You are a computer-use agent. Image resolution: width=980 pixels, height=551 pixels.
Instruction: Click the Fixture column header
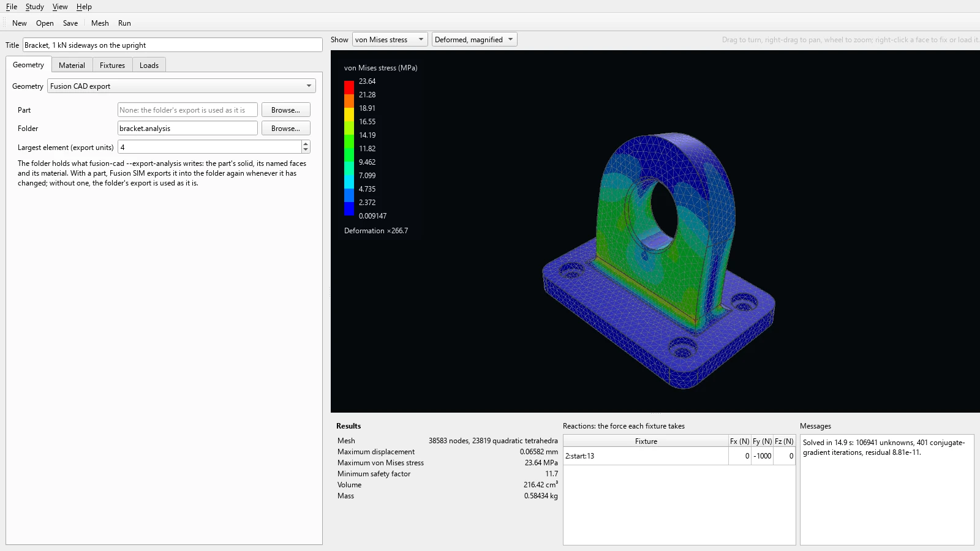[x=646, y=441]
